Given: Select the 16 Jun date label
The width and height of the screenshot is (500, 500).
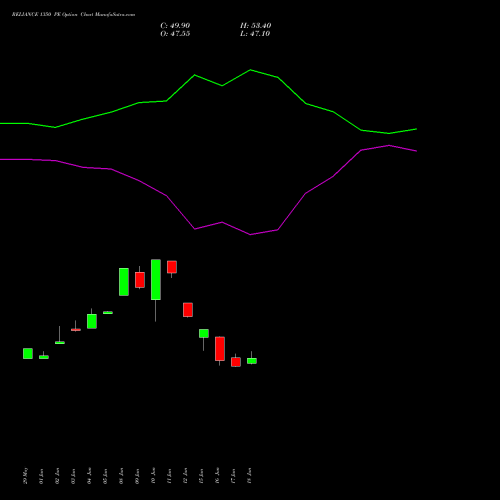Looking at the screenshot, I should click(218, 476).
